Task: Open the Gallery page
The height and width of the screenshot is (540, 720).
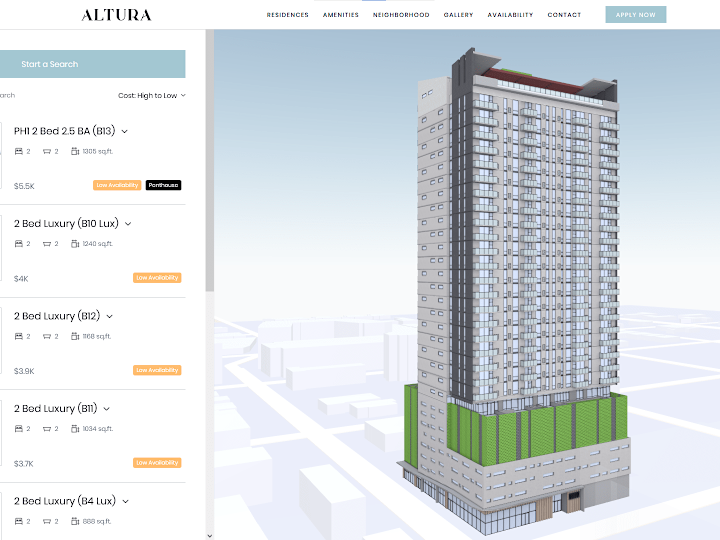Action: (458, 15)
